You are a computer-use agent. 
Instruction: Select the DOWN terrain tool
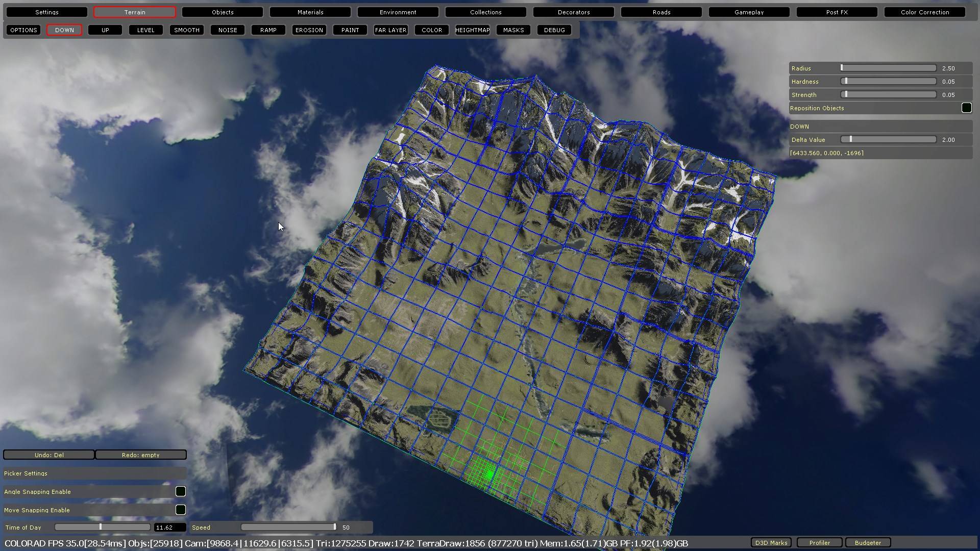coord(64,30)
